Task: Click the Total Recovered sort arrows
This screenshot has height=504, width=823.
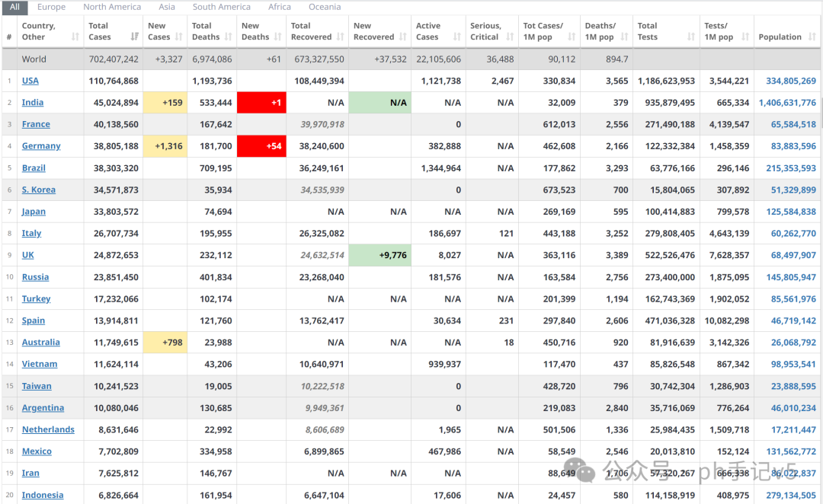Action: pos(341,37)
